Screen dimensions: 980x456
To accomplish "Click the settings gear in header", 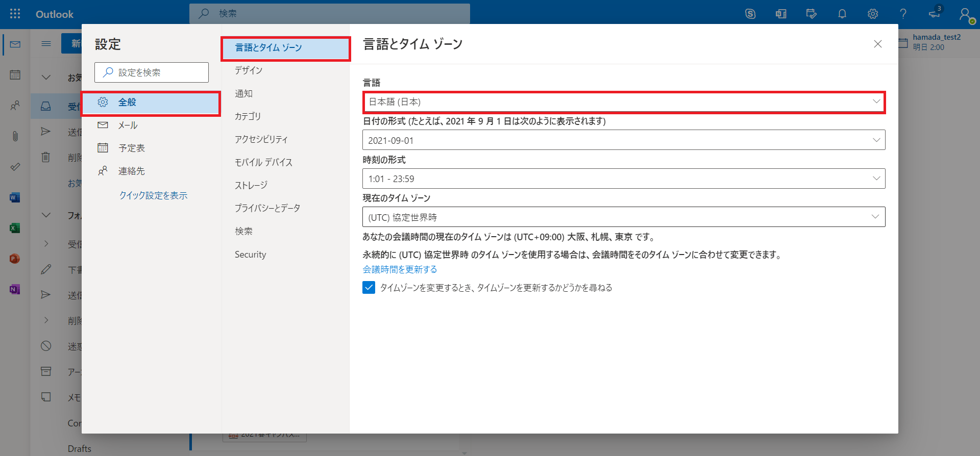I will pos(873,14).
